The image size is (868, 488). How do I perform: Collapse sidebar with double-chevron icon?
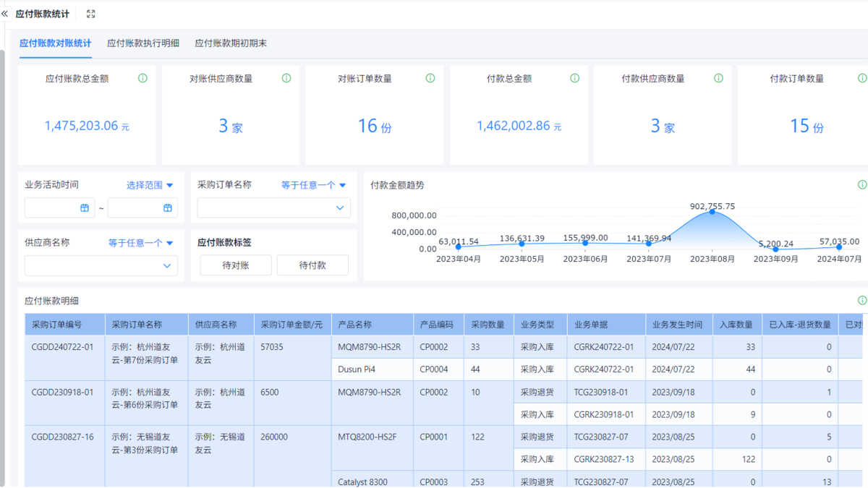coord(5,14)
